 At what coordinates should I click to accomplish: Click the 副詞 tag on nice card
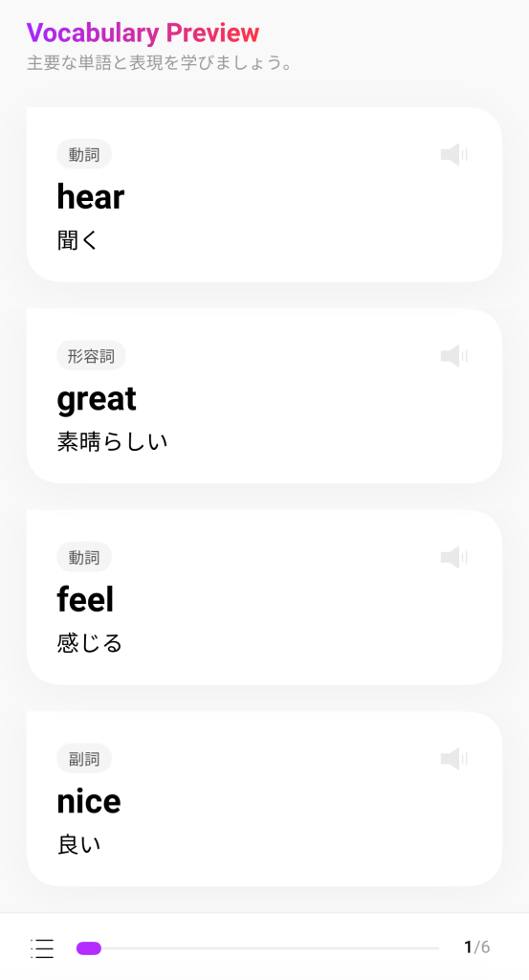pos(84,759)
